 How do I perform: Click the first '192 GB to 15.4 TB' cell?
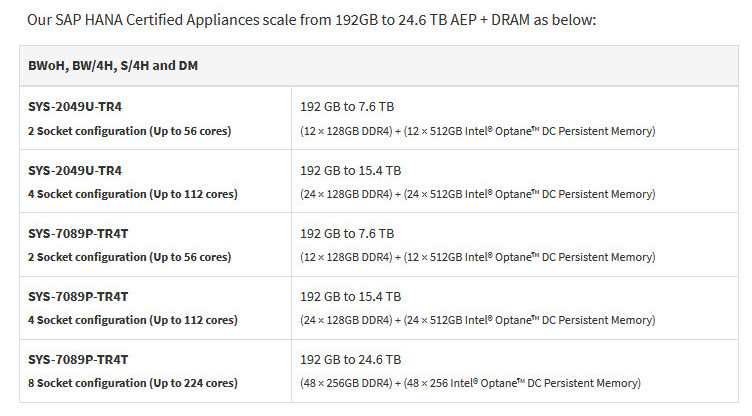pyautogui.click(x=351, y=170)
